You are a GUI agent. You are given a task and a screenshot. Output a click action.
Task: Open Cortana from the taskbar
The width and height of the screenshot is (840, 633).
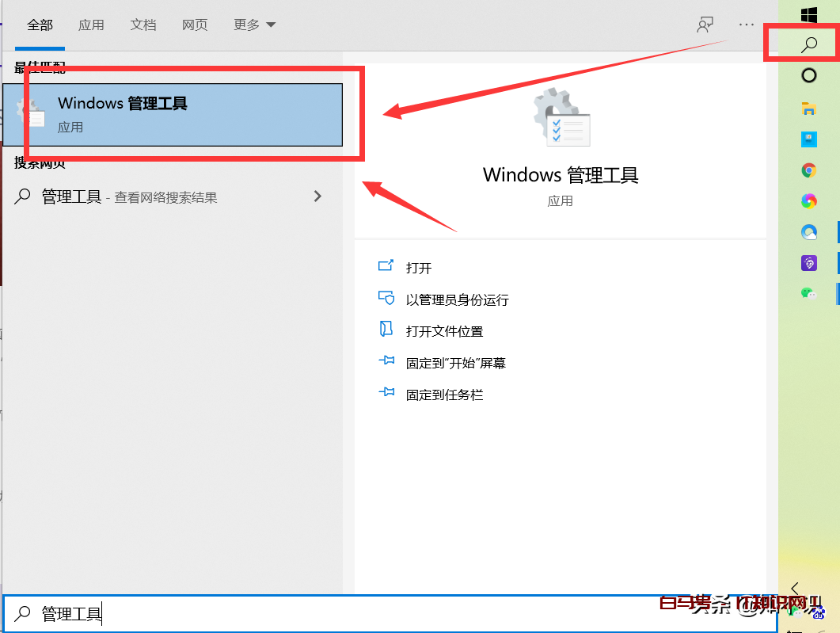point(809,74)
